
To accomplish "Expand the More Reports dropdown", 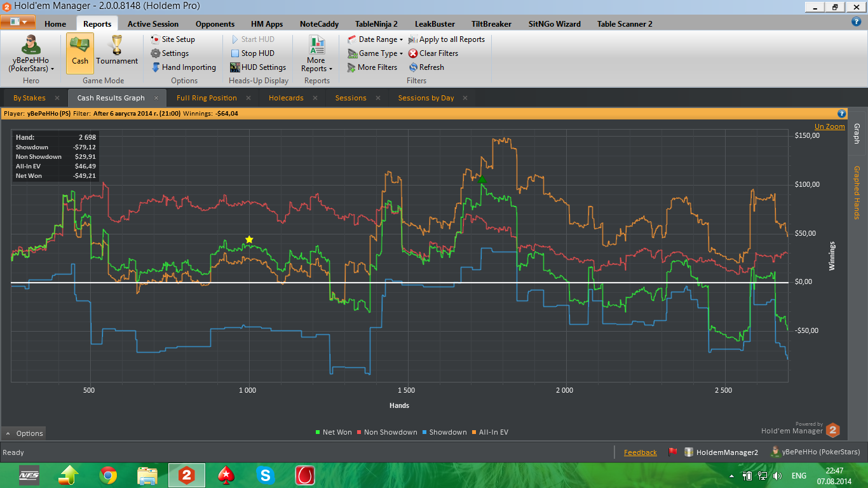I will (x=316, y=54).
